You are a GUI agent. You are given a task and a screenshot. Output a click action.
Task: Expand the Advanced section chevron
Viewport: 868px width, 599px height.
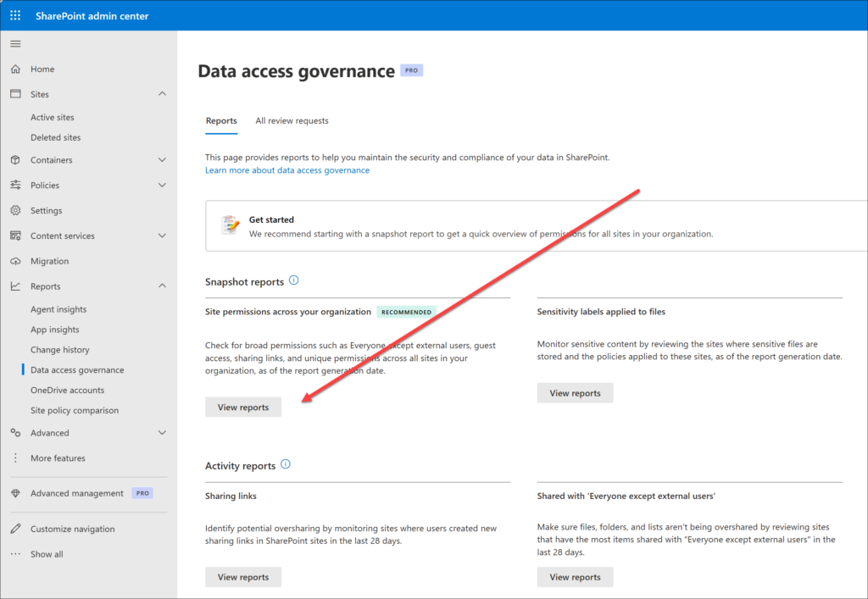click(162, 433)
